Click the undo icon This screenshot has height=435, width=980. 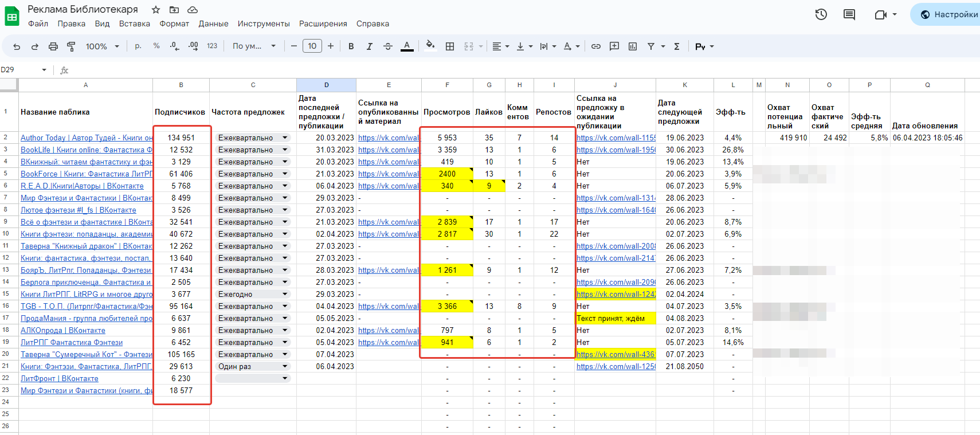pos(17,46)
